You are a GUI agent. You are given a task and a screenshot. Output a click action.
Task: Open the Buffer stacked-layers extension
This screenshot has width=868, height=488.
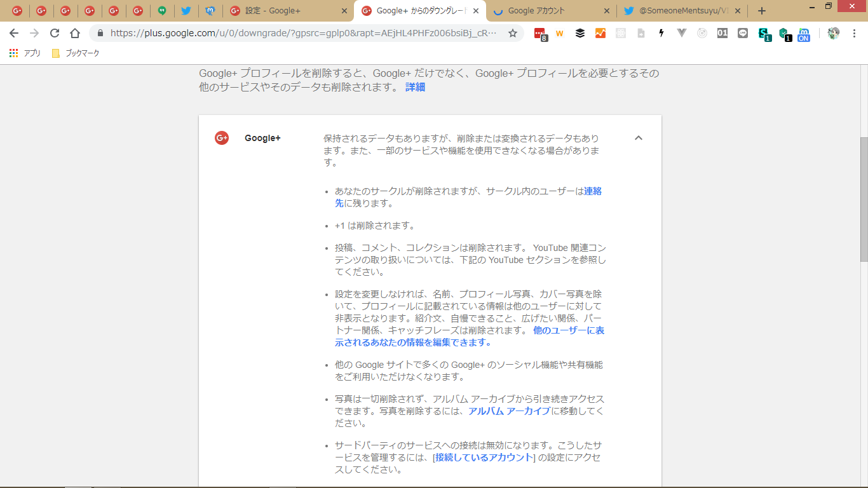coord(580,33)
